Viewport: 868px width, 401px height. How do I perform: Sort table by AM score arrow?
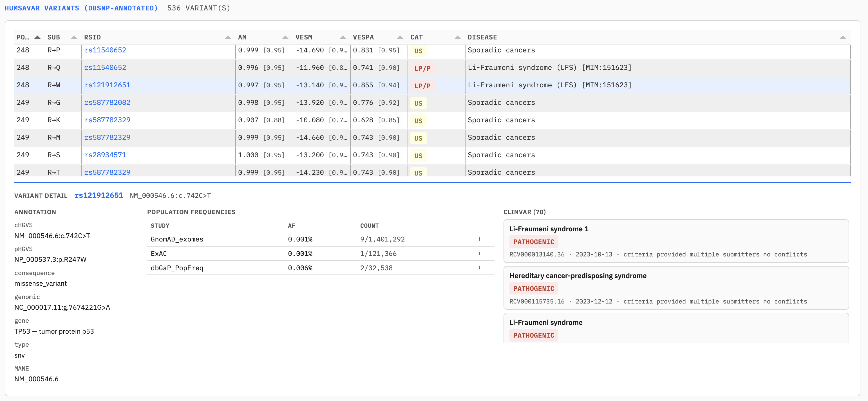point(285,37)
